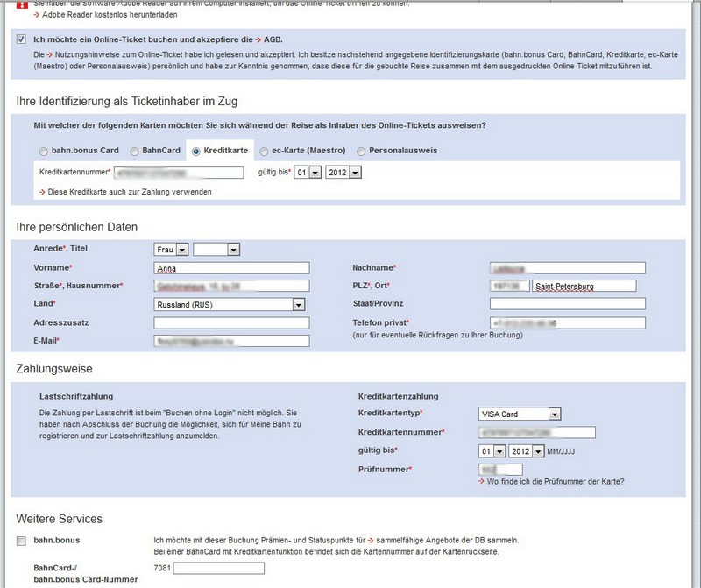
Task: Open payment card expiry year dropdown
Action: click(x=527, y=451)
